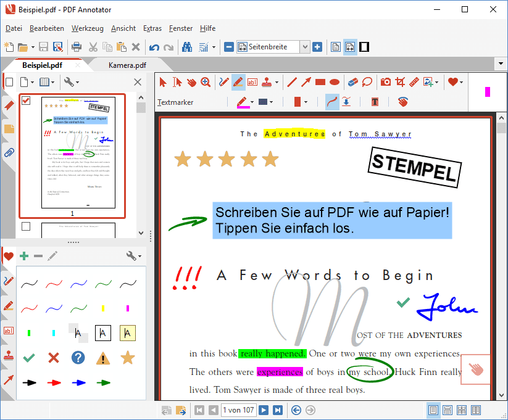Open the Seitenbreite zoom dropdown
Image resolution: width=508 pixels, height=420 pixels.
(304, 47)
